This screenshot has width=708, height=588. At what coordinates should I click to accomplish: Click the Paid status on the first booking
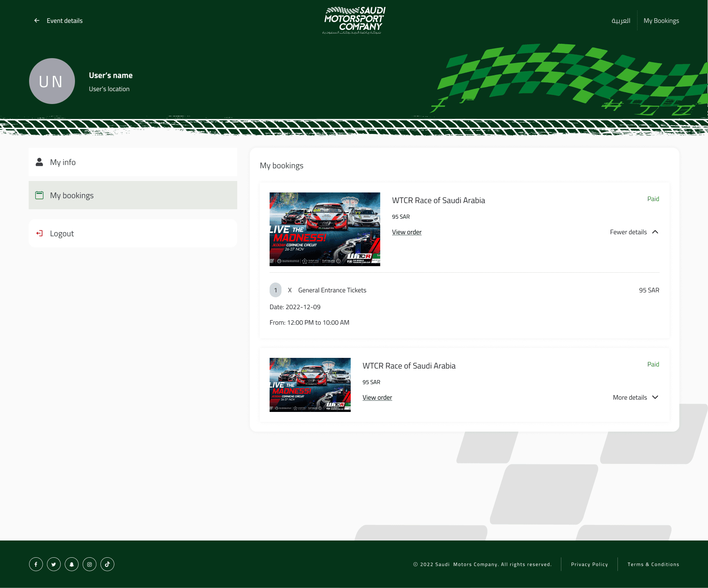point(653,199)
